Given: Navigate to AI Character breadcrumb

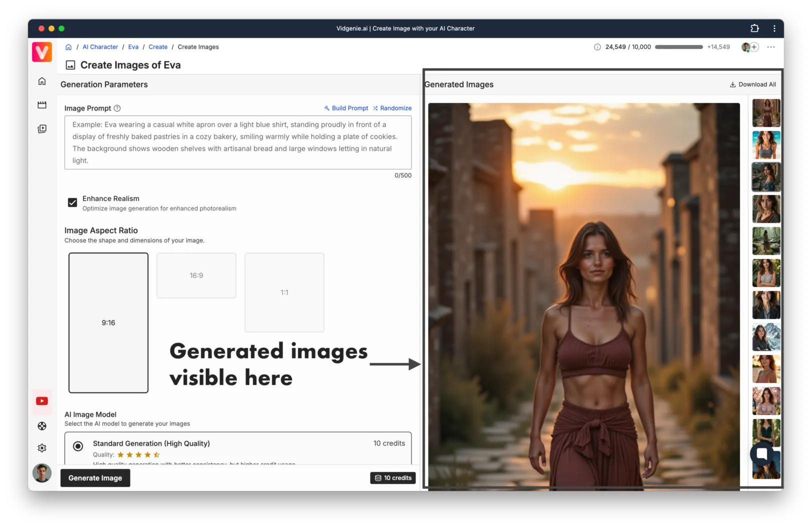Looking at the screenshot, I should [x=100, y=47].
